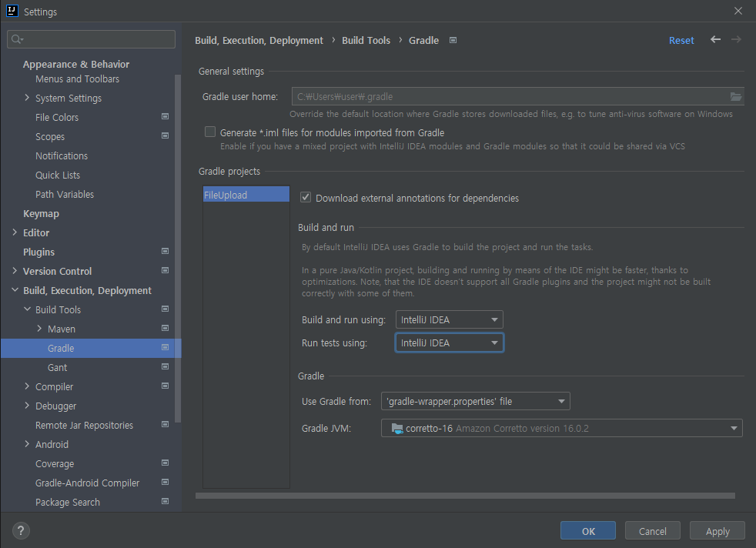Focus the settings search field
Image resolution: width=756 pixels, height=548 pixels.
pyautogui.click(x=91, y=39)
